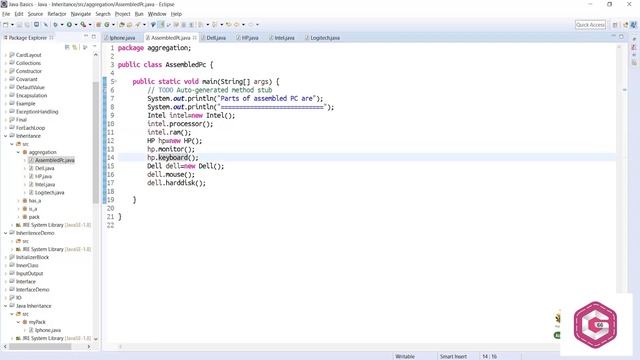Click the green Run toolbar icon
The height and width of the screenshot is (360, 640).
click(69, 25)
